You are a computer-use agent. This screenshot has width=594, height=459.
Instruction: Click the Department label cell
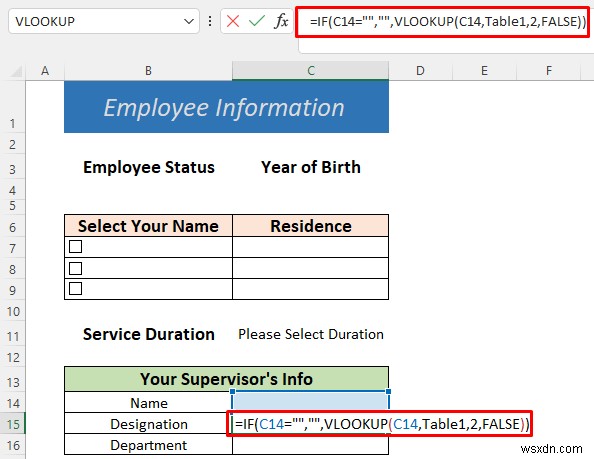[148, 445]
